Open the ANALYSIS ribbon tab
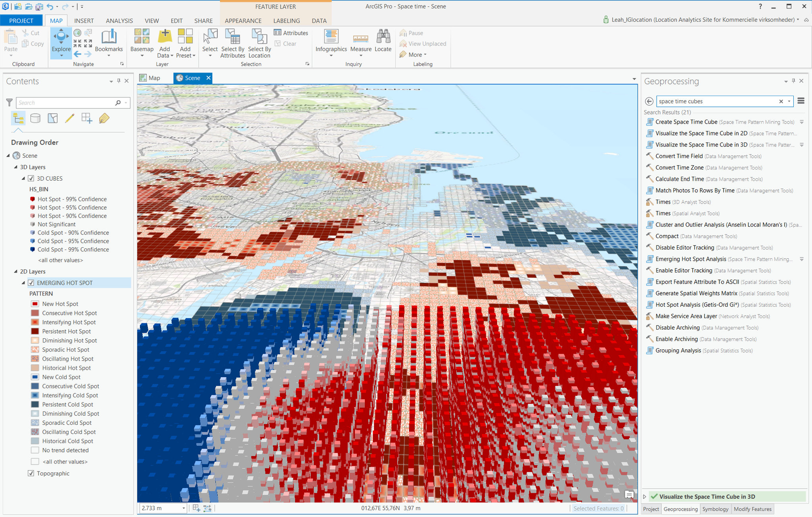This screenshot has width=812, height=517. coord(119,21)
